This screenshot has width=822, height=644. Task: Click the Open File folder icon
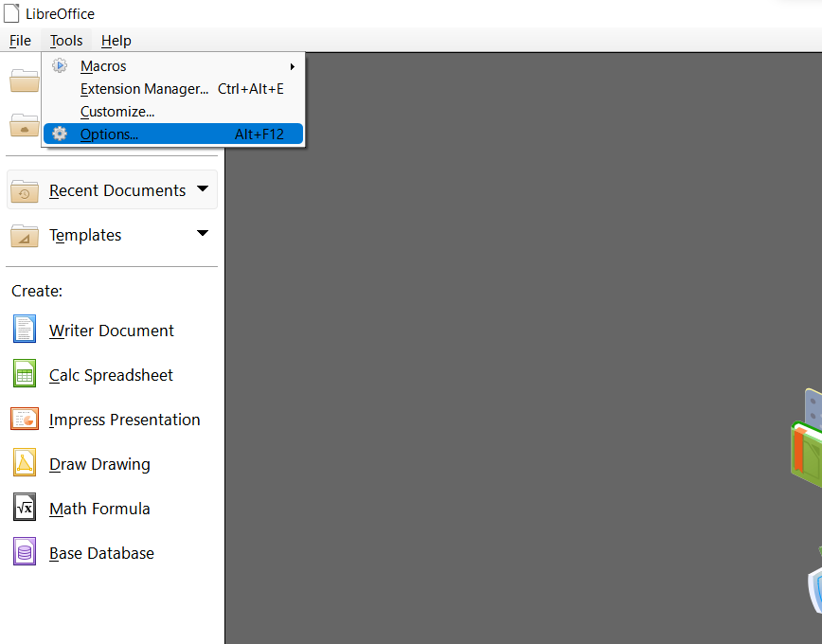[x=24, y=80]
